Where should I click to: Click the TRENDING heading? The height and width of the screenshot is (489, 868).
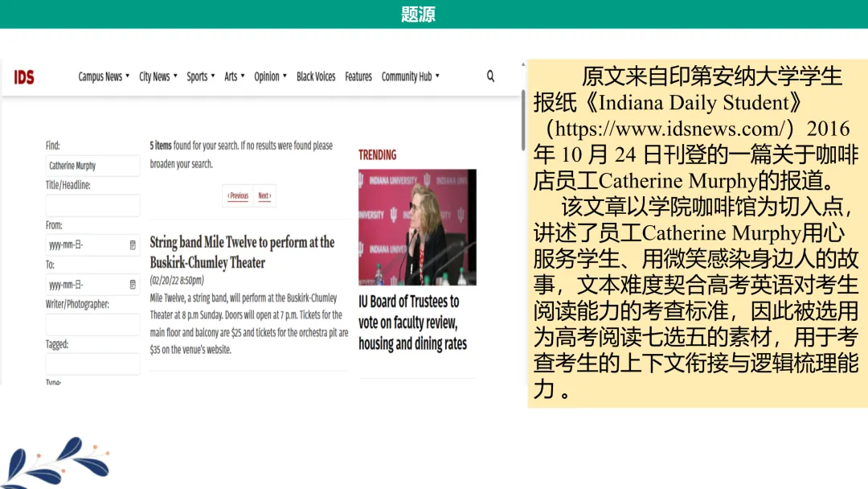coord(377,155)
